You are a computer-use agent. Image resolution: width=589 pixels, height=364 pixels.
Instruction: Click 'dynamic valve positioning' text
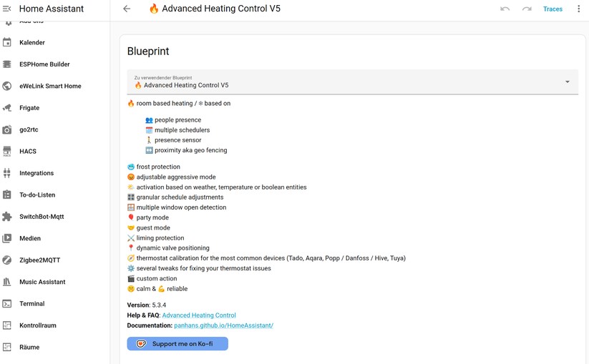point(172,248)
